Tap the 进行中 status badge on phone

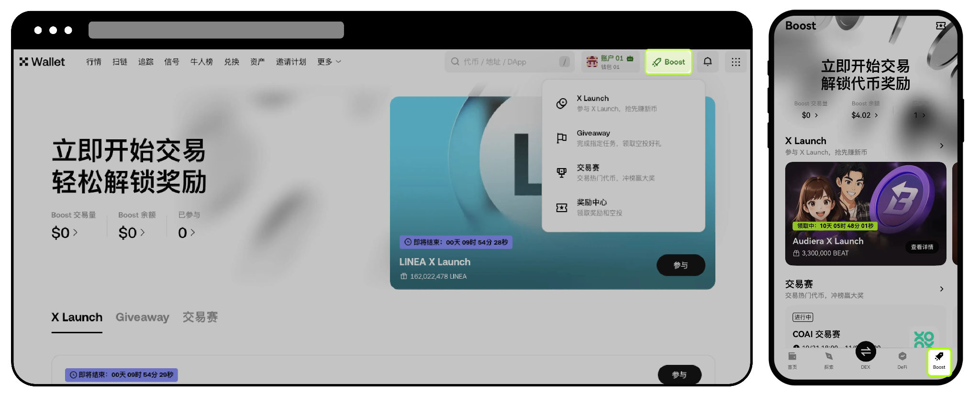(x=803, y=317)
